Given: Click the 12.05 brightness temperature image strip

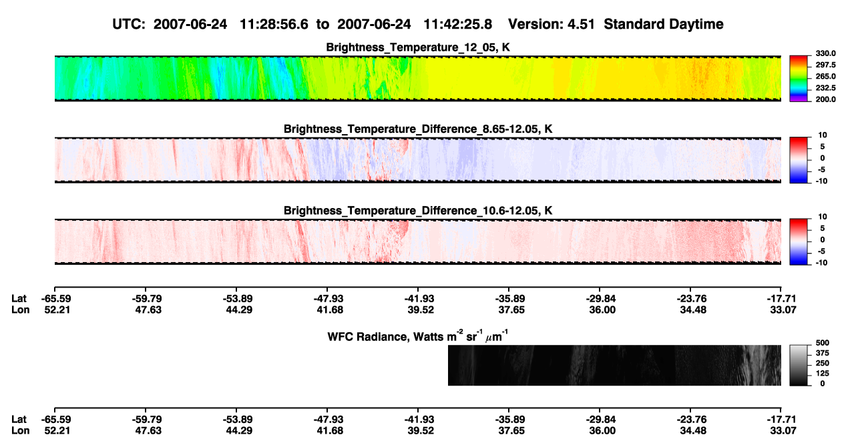Looking at the screenshot, I should pos(418,79).
